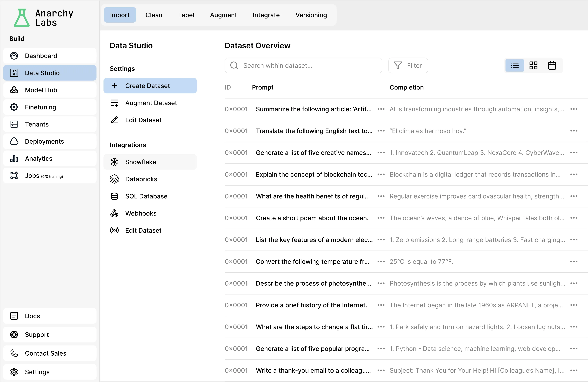The image size is (588, 382).
Task: Select prompt 'Generate a list of five creative names...'
Action: [x=313, y=153]
